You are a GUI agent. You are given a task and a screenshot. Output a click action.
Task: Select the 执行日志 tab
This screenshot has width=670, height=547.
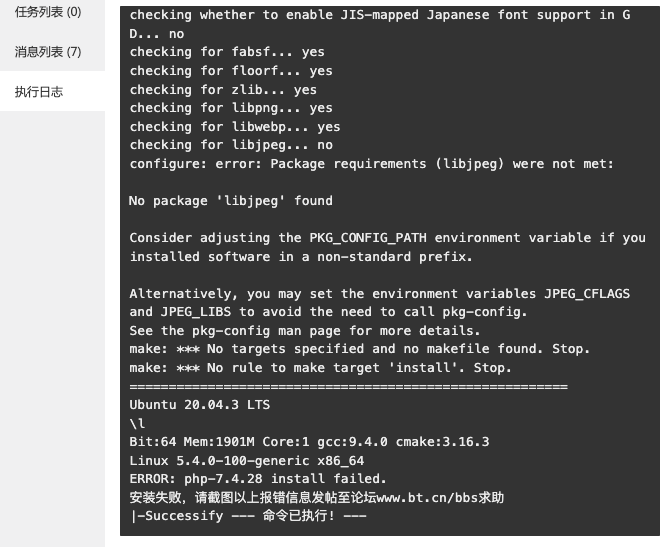(x=39, y=91)
